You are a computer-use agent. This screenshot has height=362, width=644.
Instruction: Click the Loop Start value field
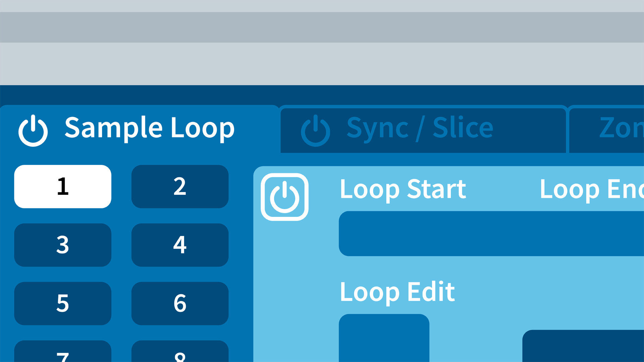490,234
